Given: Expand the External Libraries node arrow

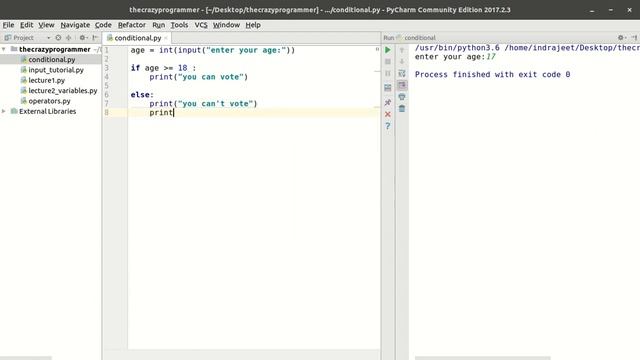Looking at the screenshot, I should (x=4, y=111).
